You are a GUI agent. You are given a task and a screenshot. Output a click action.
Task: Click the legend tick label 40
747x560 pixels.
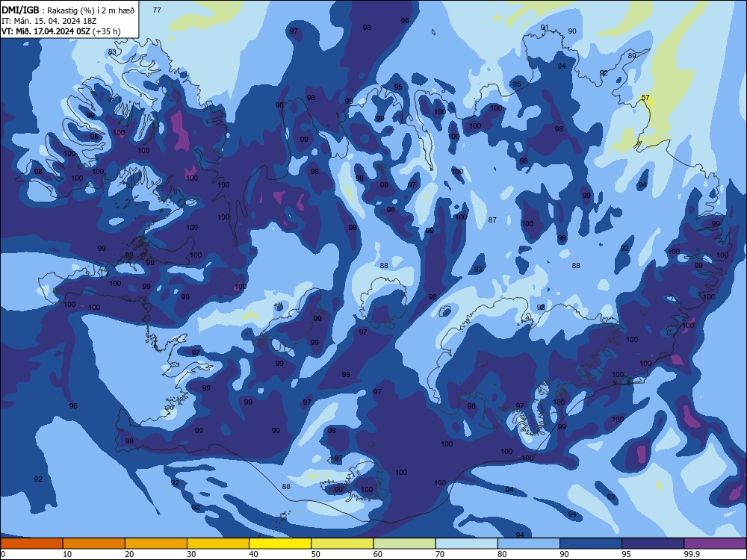pyautogui.click(x=253, y=554)
